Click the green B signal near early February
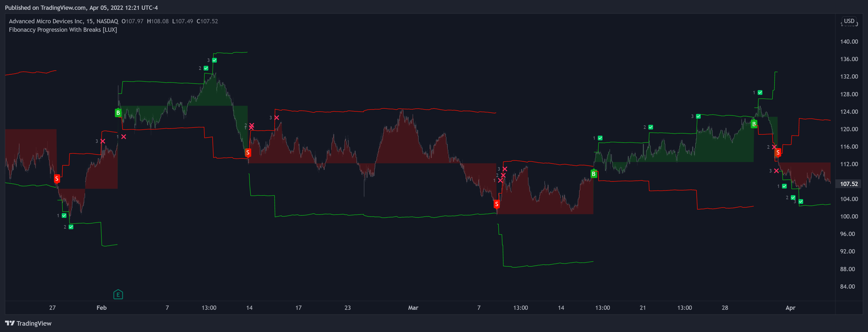Screen dimensions: 868x332 click(118, 113)
